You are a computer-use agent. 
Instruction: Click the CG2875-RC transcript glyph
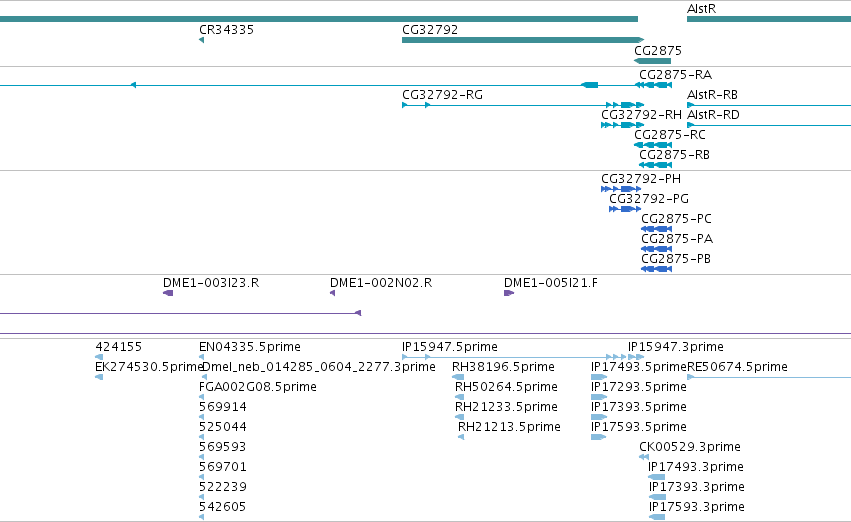coord(653,145)
